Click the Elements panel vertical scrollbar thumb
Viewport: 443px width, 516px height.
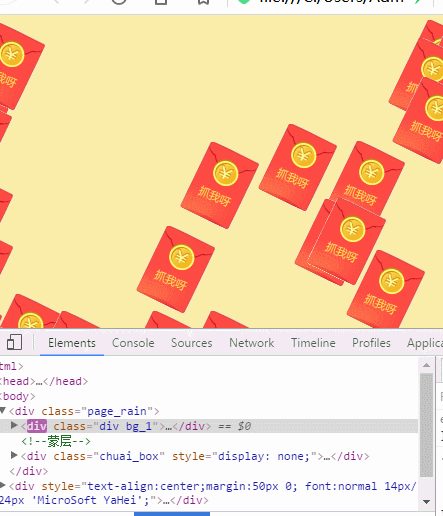(426, 425)
